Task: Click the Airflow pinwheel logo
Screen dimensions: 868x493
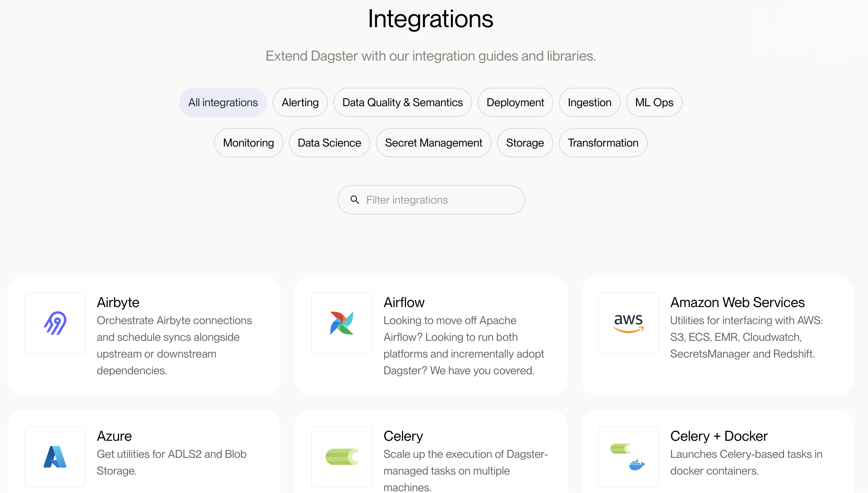Action: point(342,323)
